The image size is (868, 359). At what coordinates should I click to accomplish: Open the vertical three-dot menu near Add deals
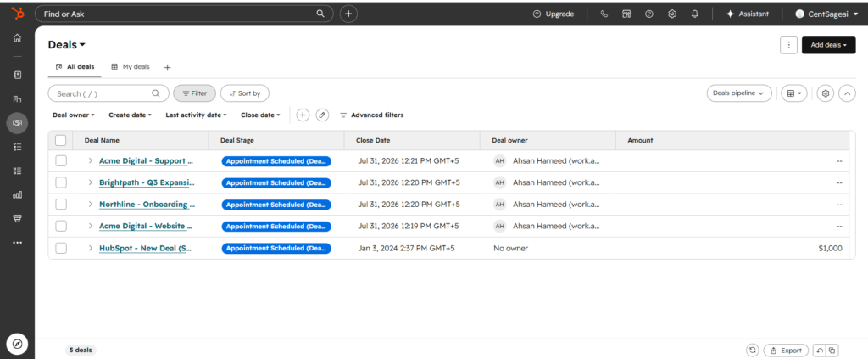point(789,46)
